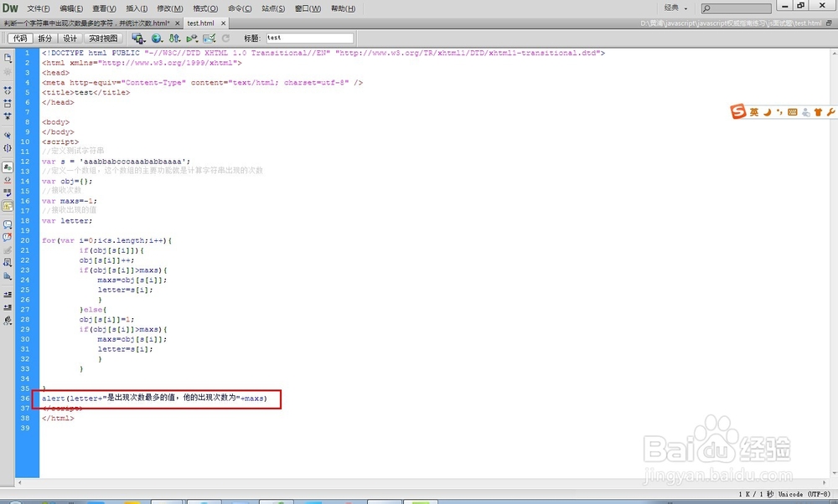Click the Indent Code icon

point(8,295)
